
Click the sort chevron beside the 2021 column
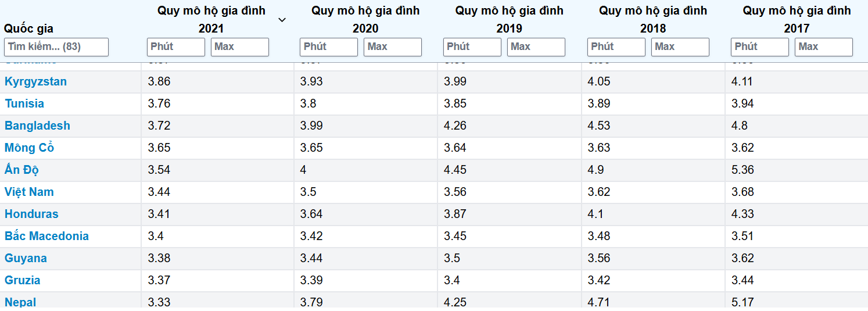[282, 20]
